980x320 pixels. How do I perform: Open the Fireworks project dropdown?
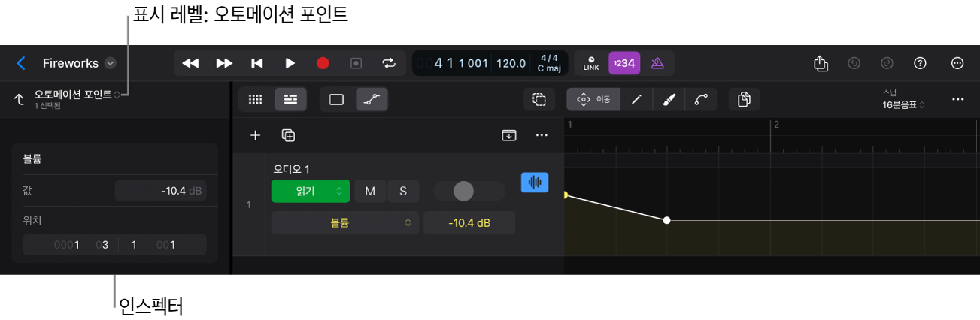point(111,63)
